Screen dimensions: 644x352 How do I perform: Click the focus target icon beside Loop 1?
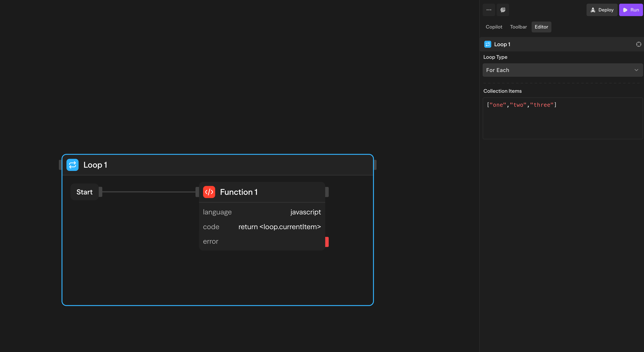pyautogui.click(x=639, y=44)
